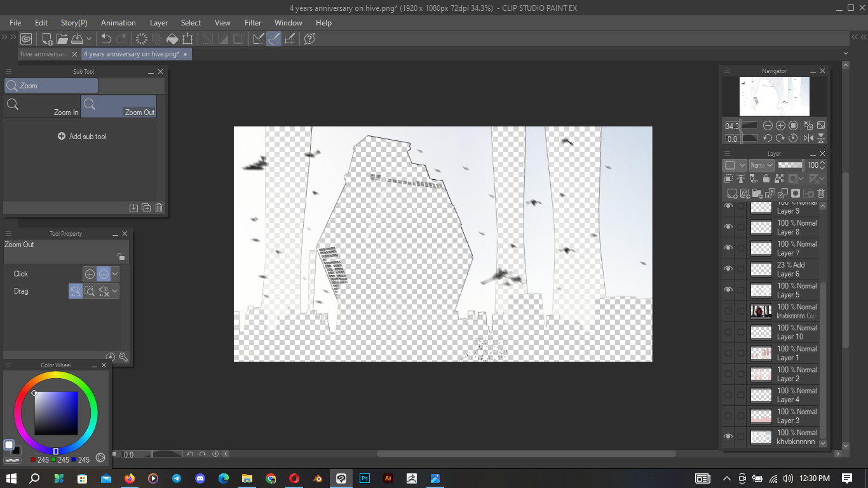The image size is (868, 488).
Task: Flip the canvas vertically in Navigator
Action: pos(821,138)
